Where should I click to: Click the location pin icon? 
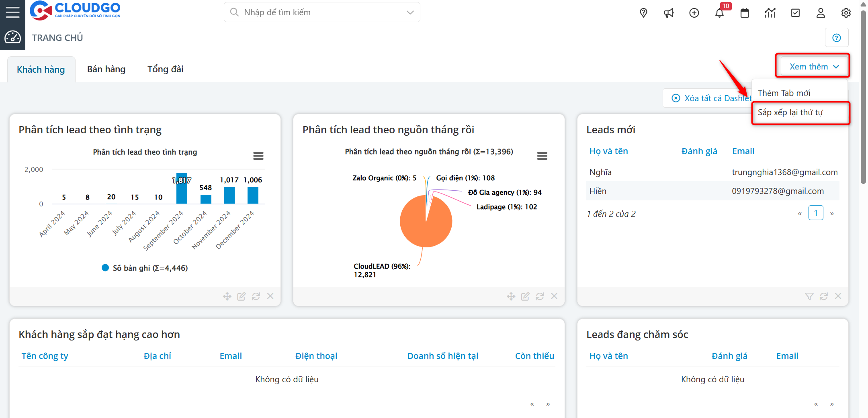point(643,13)
